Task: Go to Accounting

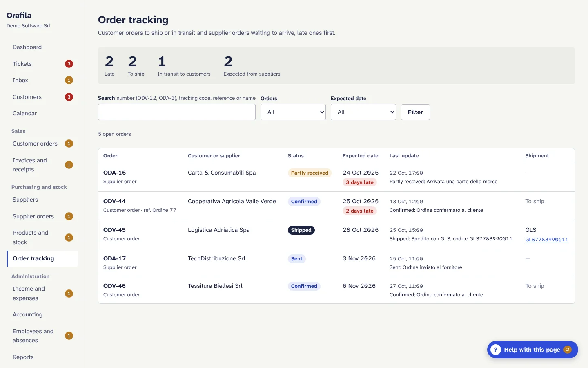Action: tap(42, 314)
